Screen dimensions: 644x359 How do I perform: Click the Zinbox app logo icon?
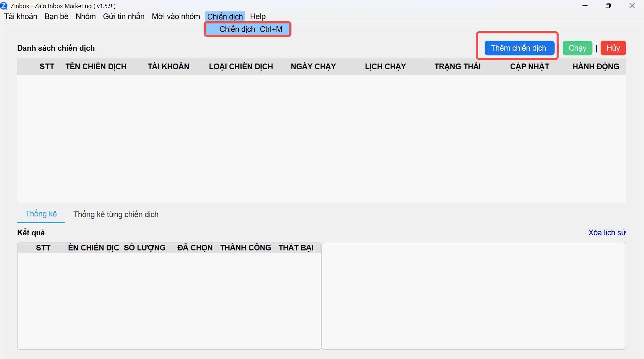point(4,6)
